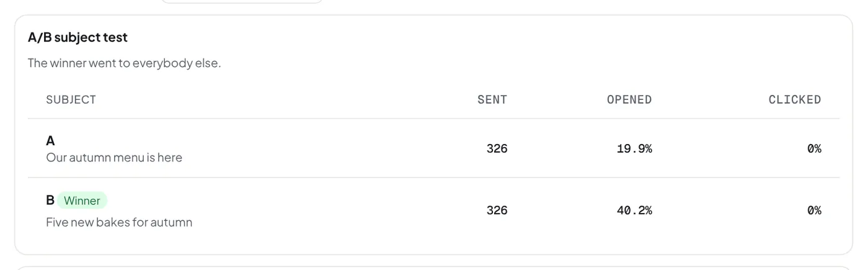
Task: Click the 40.2% open rate
Action: click(x=634, y=211)
